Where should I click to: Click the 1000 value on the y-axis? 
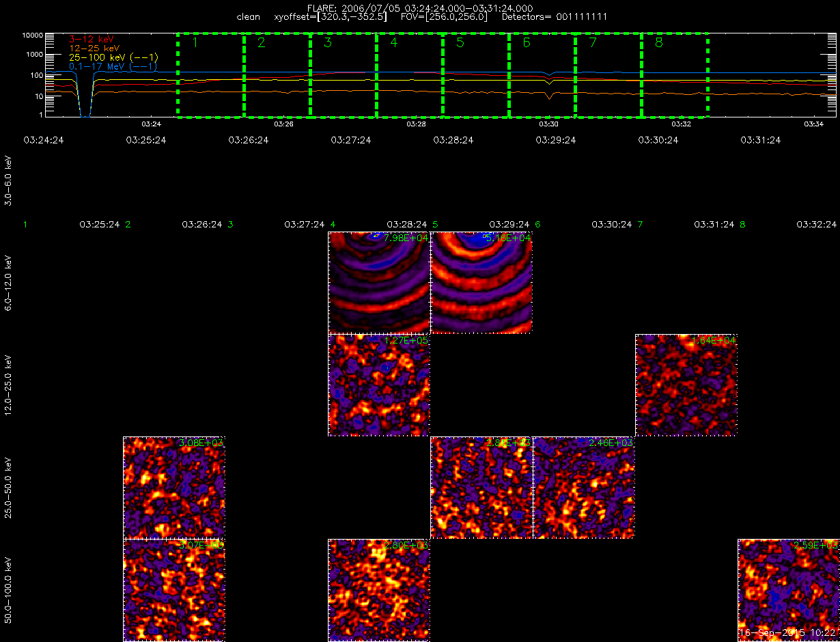click(34, 54)
